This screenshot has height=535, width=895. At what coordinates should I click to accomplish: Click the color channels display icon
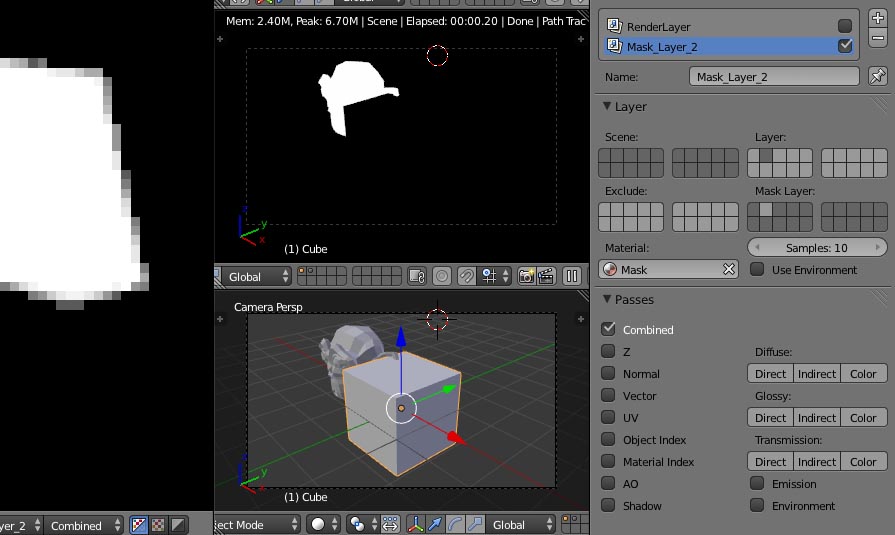[x=158, y=525]
